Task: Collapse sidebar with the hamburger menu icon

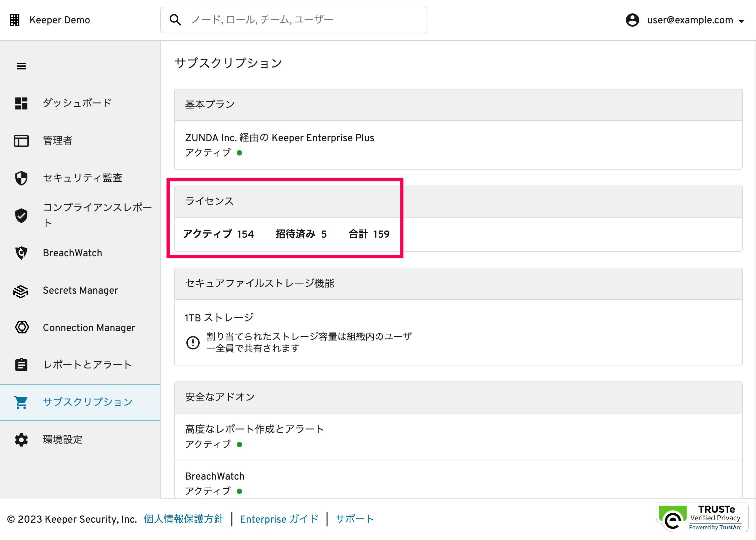Action: [x=21, y=66]
